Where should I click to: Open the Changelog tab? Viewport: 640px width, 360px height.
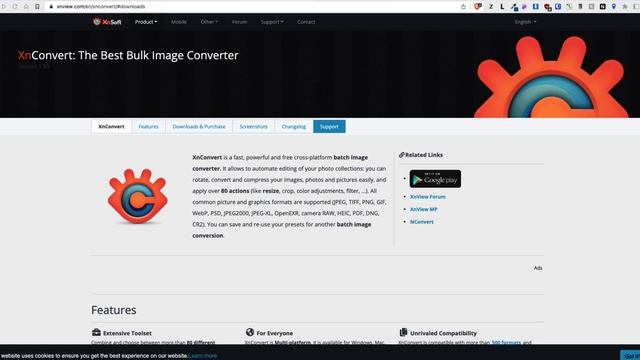point(293,127)
